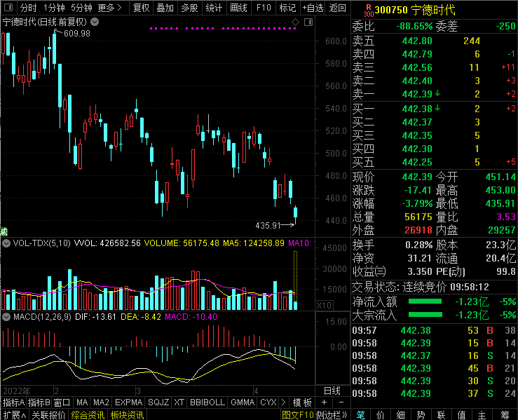Select the EXPMA indicator tab

point(128,402)
